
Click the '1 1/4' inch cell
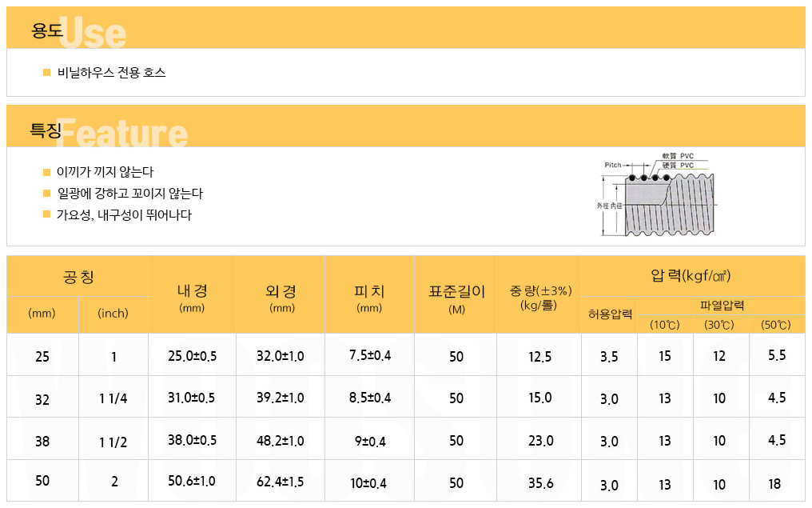(x=113, y=398)
